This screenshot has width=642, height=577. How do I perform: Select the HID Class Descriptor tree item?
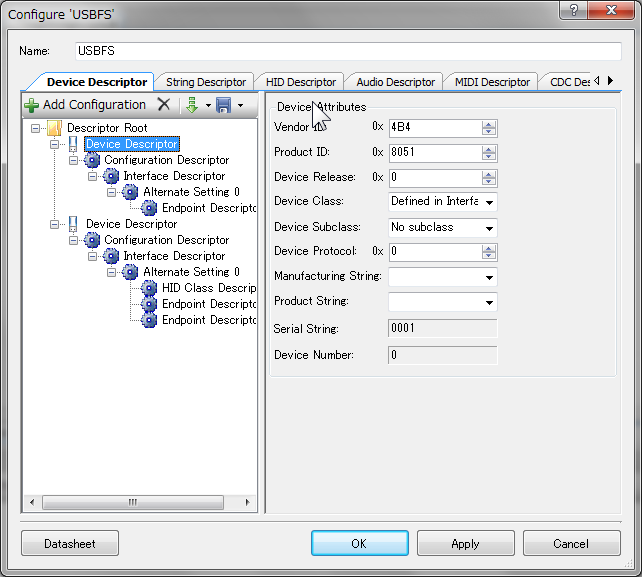pos(209,288)
